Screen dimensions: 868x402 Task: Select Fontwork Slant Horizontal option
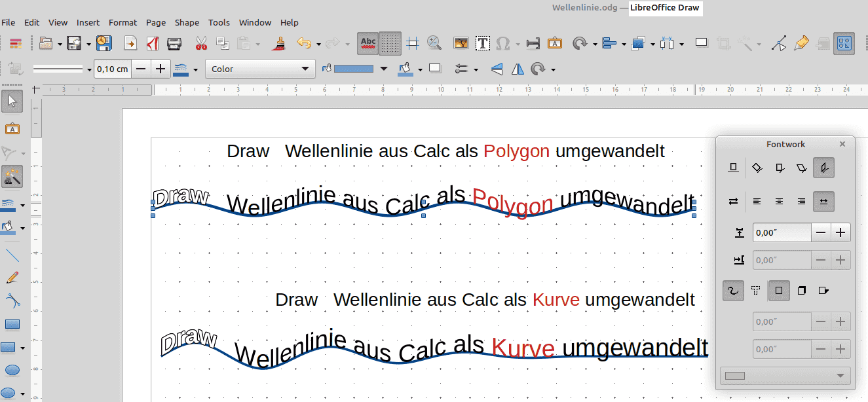click(x=801, y=168)
